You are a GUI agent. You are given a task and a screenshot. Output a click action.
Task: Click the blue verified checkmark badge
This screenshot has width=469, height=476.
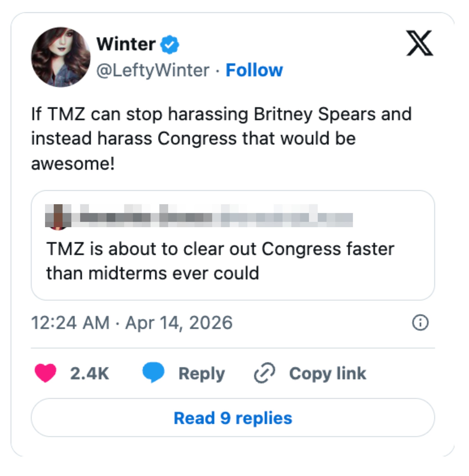[x=169, y=45]
